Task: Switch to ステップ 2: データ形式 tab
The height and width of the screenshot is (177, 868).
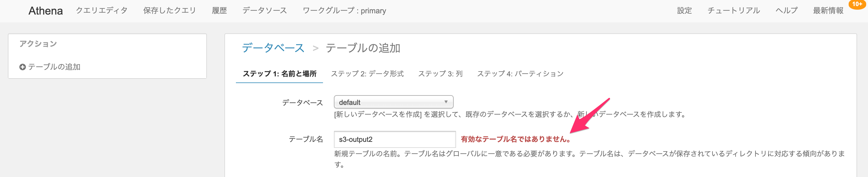Action: click(x=367, y=74)
